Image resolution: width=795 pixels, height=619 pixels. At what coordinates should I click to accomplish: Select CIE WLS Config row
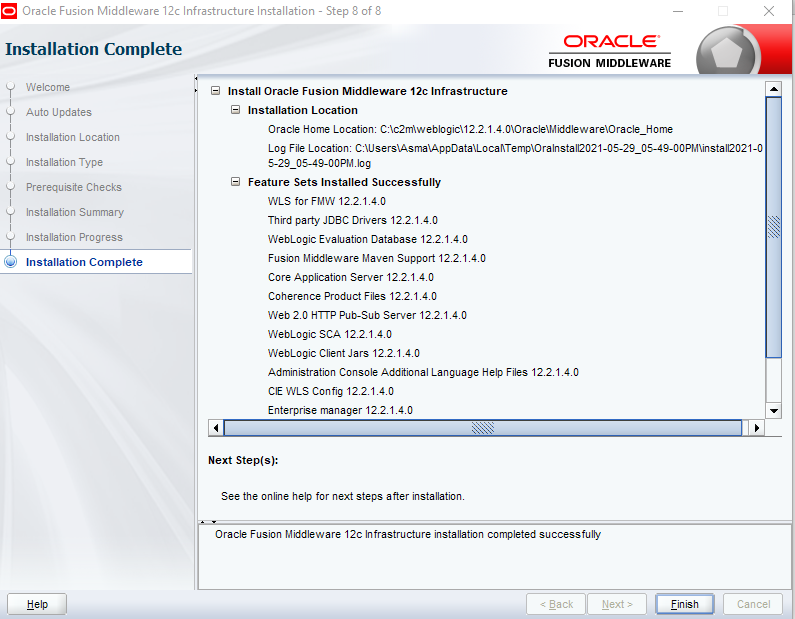(331, 391)
